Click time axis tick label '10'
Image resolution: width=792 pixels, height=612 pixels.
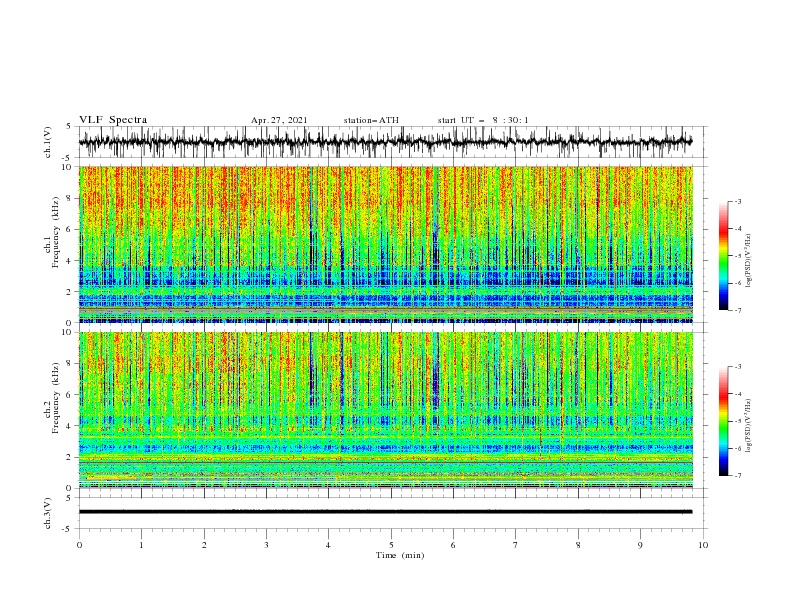[x=703, y=545]
